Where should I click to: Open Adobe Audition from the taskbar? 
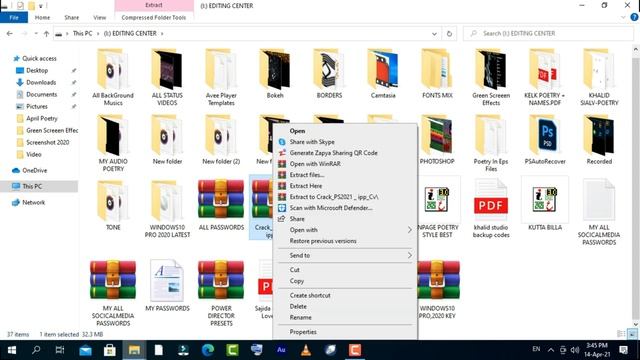(x=281, y=350)
